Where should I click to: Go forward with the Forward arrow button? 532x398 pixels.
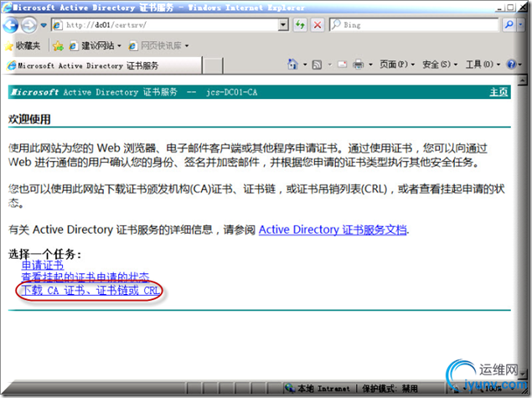[28, 25]
